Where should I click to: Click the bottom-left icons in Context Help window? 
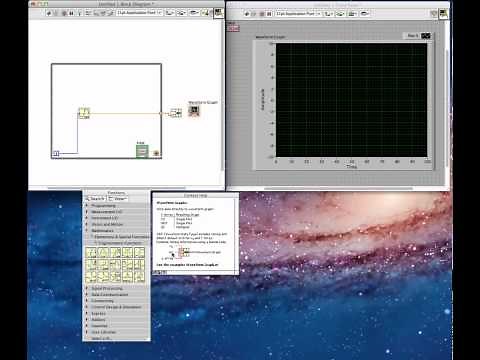tap(160, 272)
